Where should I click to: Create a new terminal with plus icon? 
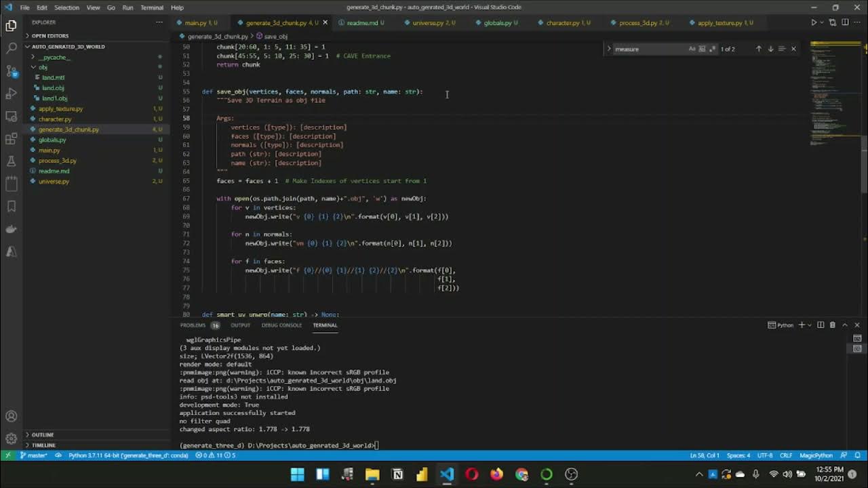[x=801, y=325]
